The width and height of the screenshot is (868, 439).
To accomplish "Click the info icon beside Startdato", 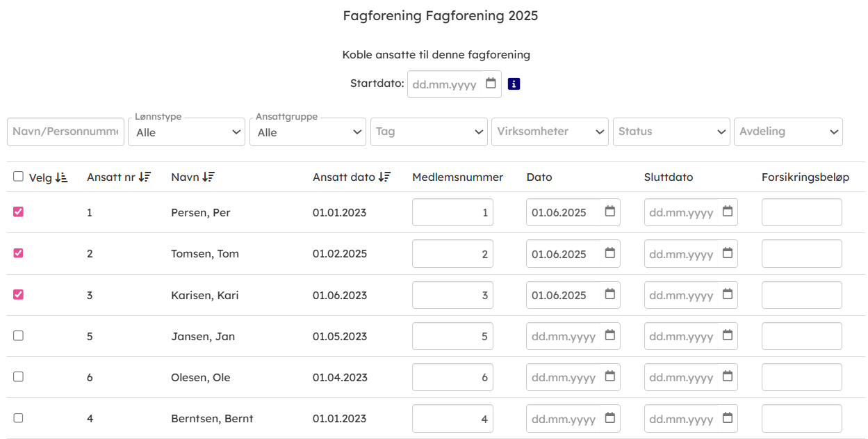I will pos(514,83).
